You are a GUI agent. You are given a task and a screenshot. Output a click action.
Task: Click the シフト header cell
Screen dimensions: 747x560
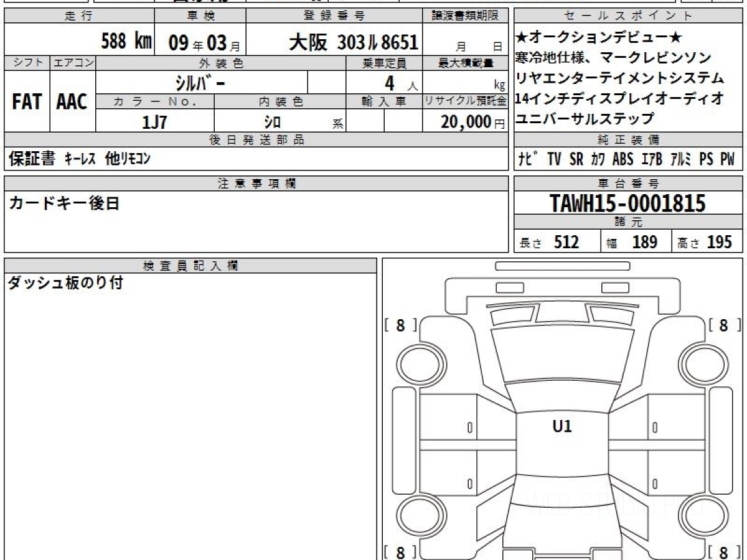point(27,63)
